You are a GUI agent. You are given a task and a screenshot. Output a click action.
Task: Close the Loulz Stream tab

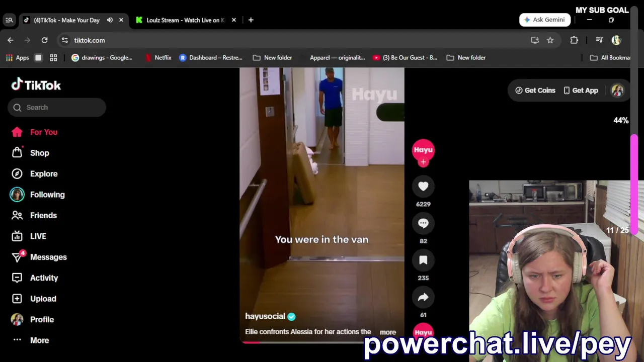[x=233, y=20]
